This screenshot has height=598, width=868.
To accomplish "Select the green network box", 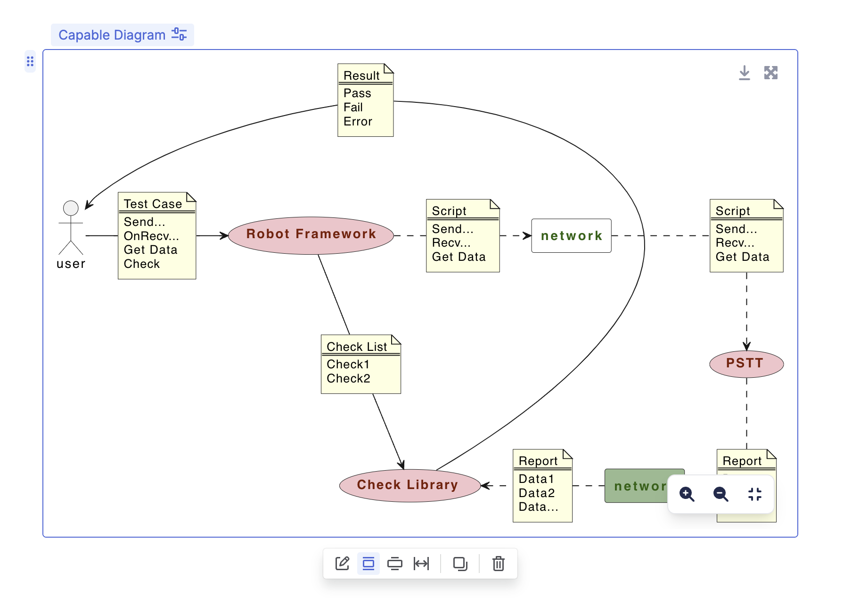I will (x=634, y=486).
